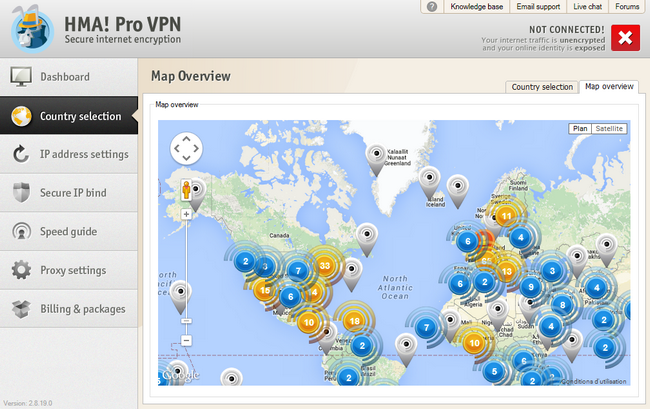Click the version 2.8.19.0 text

click(x=28, y=403)
